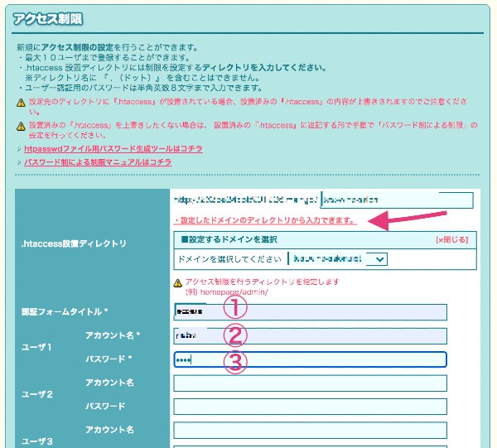The height and width of the screenshot is (448, 497).
Task: Select the line about the 8-character password limit
Action: click(140, 88)
